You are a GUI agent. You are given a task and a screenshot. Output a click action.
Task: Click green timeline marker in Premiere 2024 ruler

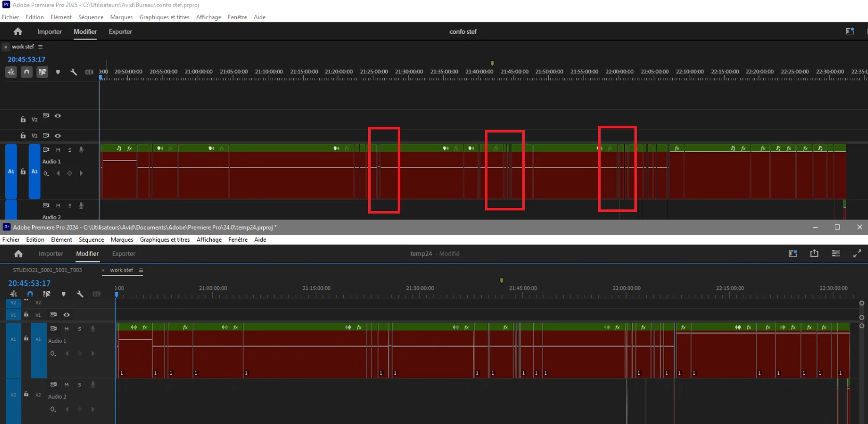pos(501,281)
